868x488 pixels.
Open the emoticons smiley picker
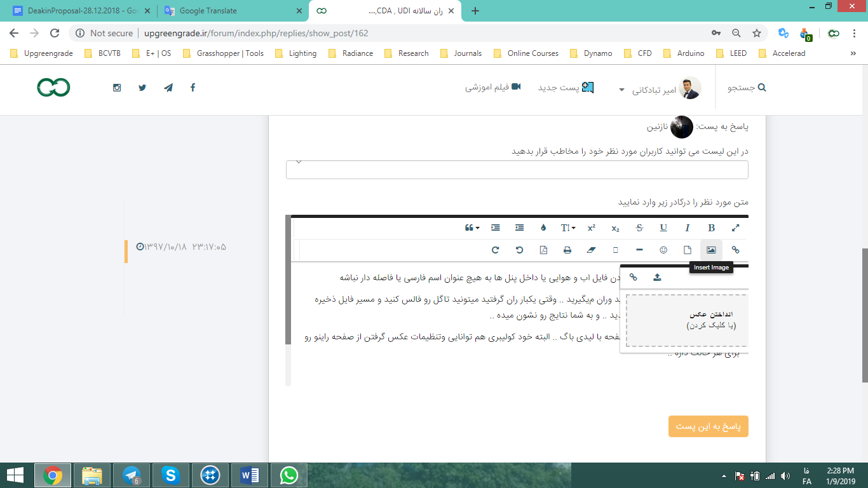(x=663, y=250)
